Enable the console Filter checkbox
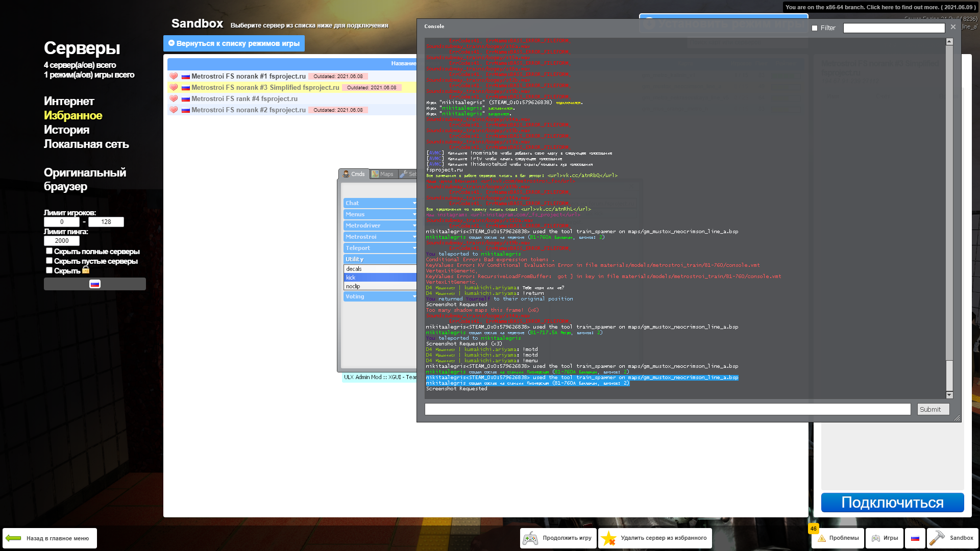 click(815, 28)
